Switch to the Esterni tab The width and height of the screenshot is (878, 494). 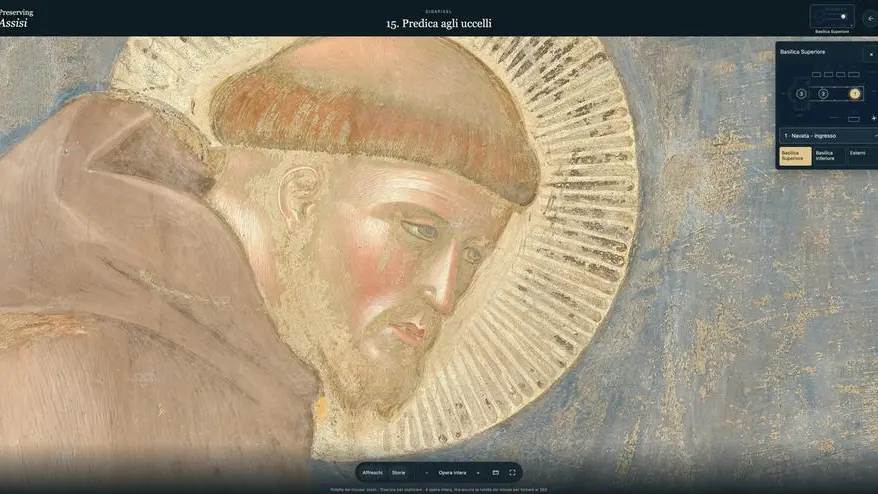click(861, 156)
